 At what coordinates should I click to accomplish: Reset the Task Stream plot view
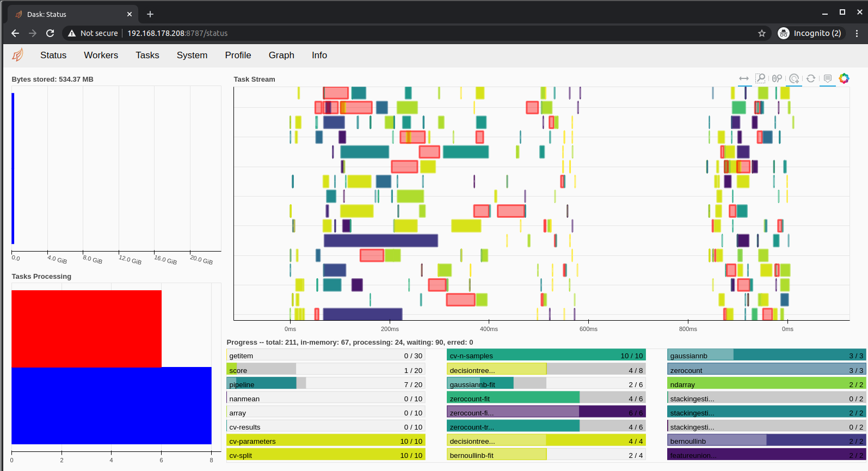[x=811, y=78]
